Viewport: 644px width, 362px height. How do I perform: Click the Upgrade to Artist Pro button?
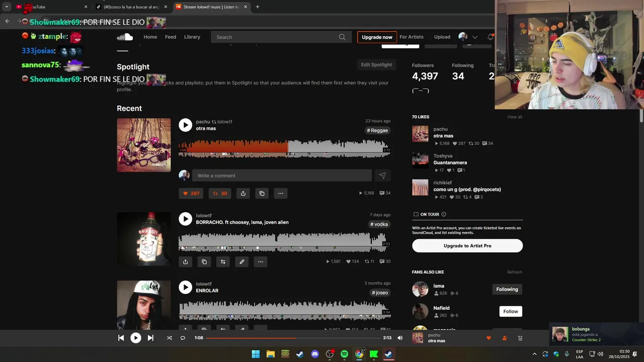pyautogui.click(x=467, y=246)
